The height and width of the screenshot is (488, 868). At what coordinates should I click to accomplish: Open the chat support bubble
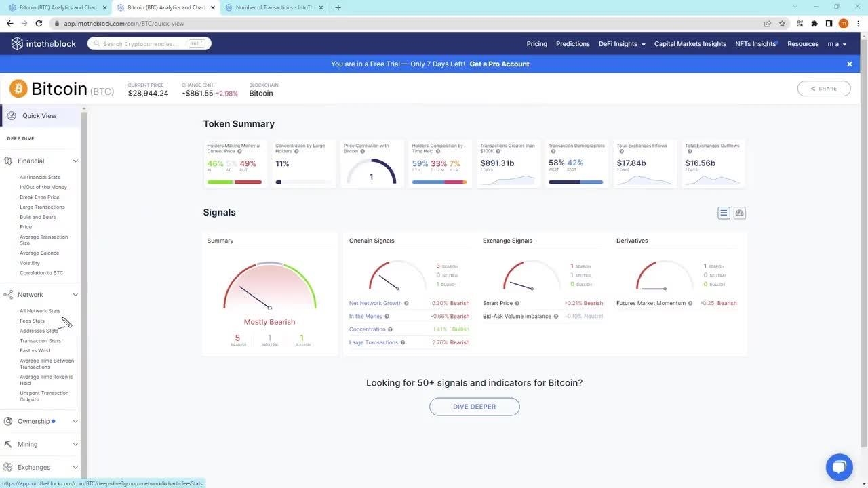point(839,467)
